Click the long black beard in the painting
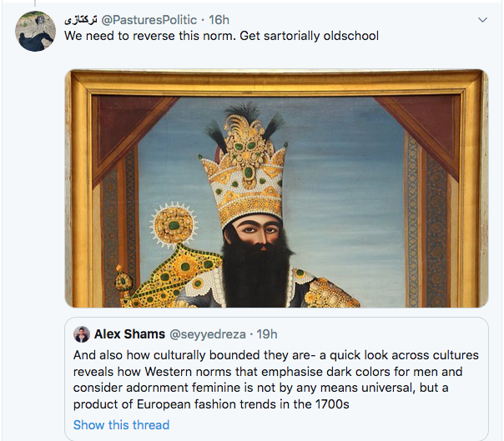The height and width of the screenshot is (441, 504). click(255, 267)
